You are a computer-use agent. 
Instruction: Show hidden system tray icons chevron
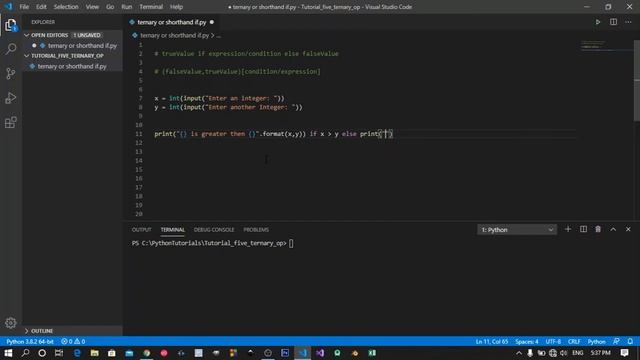coord(519,353)
